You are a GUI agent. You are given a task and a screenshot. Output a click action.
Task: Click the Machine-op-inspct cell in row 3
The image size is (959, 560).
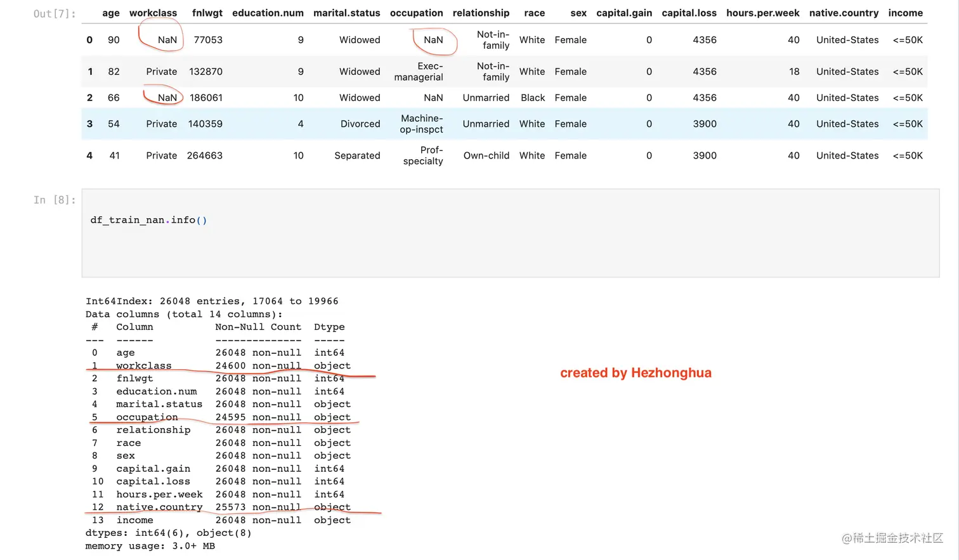pyautogui.click(x=421, y=124)
